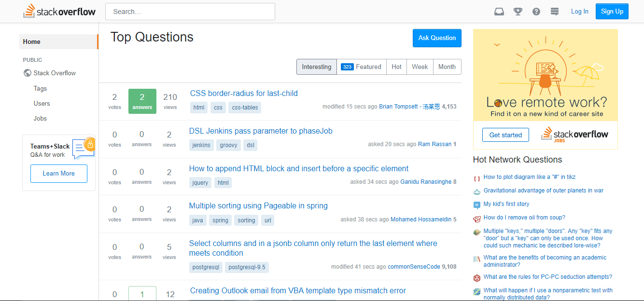Click inside the search field

tap(190, 11)
